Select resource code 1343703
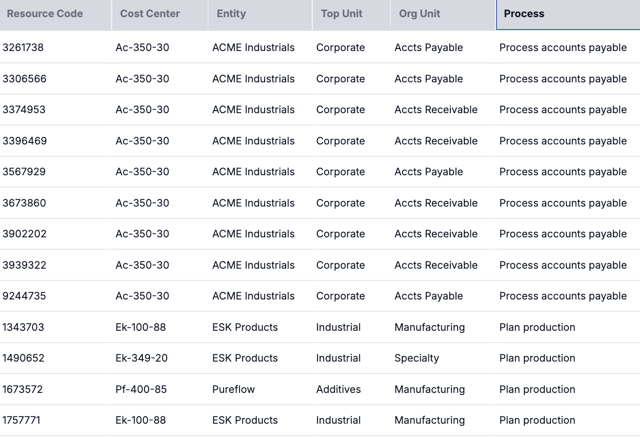Image resolution: width=640 pixels, height=444 pixels. pos(23,327)
